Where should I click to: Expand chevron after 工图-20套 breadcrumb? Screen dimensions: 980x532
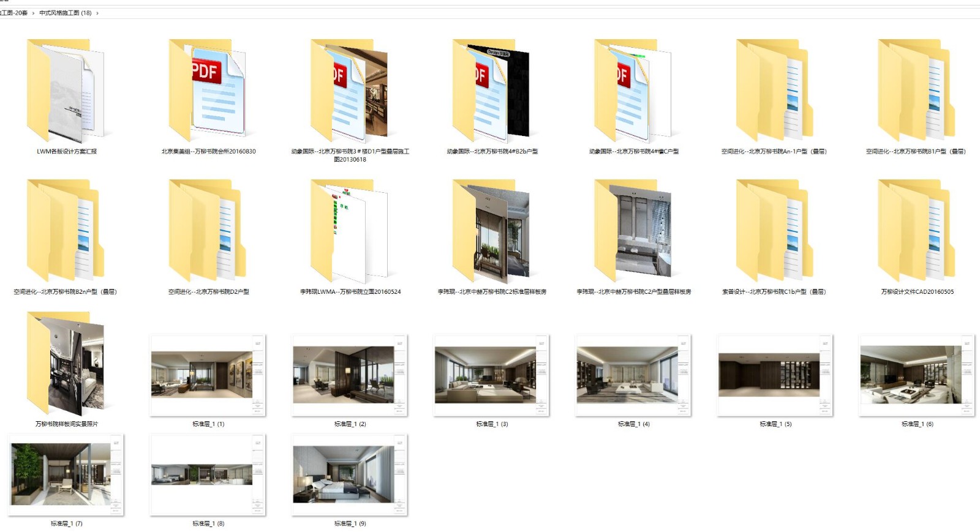point(33,13)
